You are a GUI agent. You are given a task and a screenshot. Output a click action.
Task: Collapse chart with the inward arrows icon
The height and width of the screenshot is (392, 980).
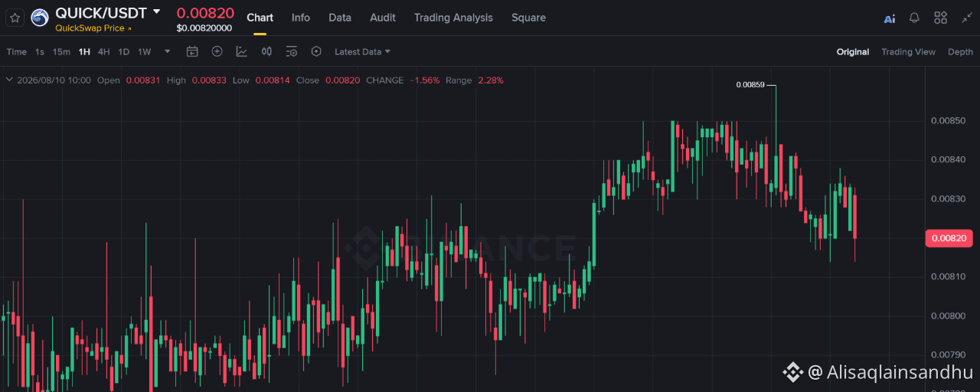(967, 18)
